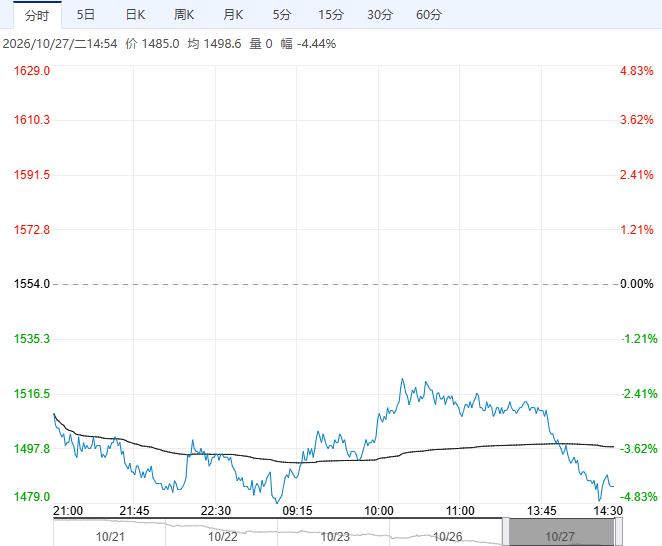The image size is (662, 546).
Task: Click the -1.21% percentage label
Action: coord(639,339)
